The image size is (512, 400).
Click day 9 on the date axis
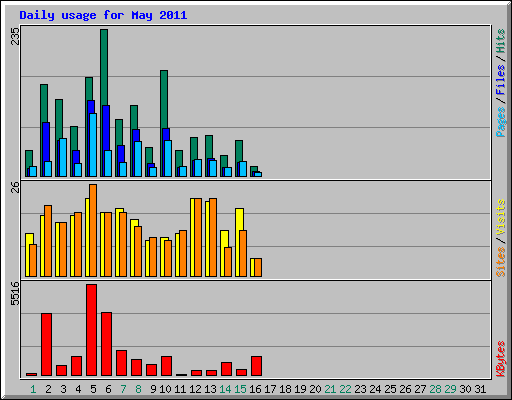click(153, 389)
